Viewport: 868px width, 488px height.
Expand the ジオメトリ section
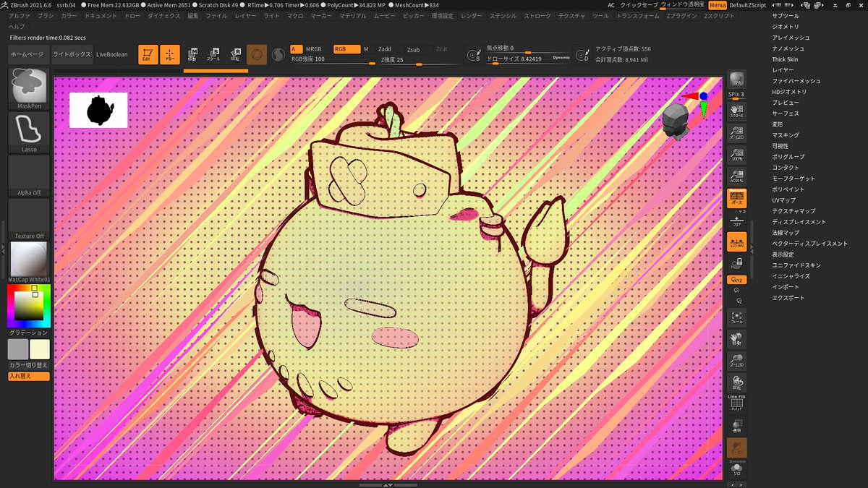[x=785, y=27]
